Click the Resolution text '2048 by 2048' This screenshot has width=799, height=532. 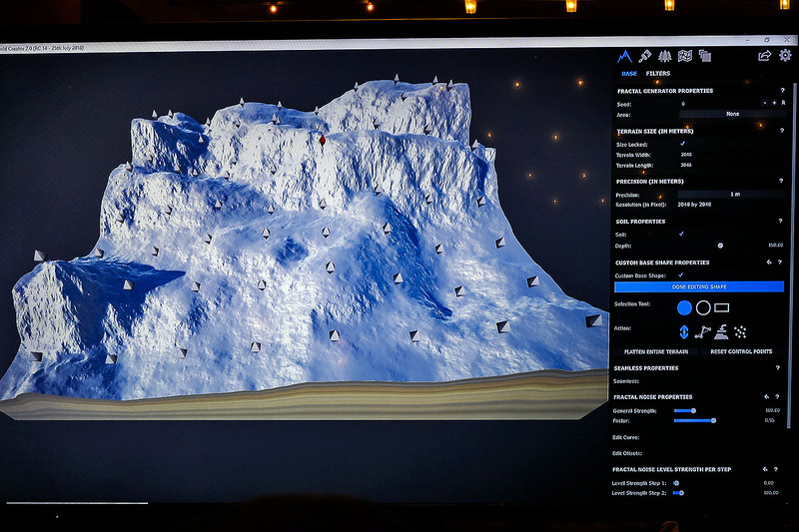(694, 205)
